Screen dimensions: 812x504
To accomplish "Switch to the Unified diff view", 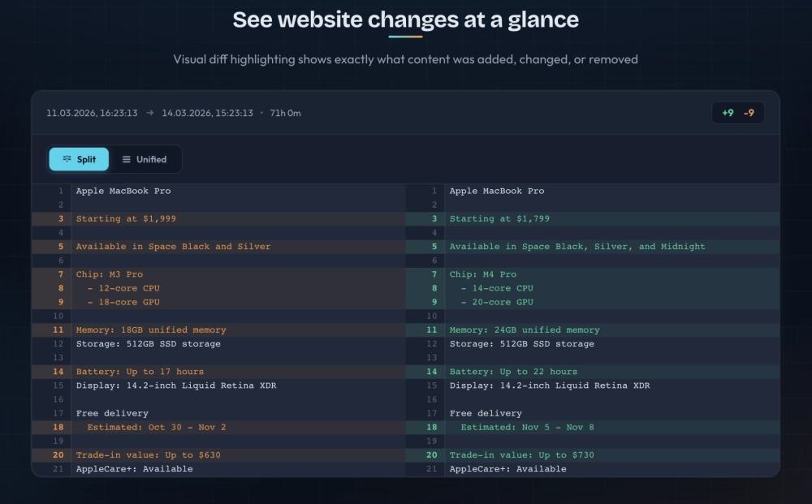I will 145,159.
